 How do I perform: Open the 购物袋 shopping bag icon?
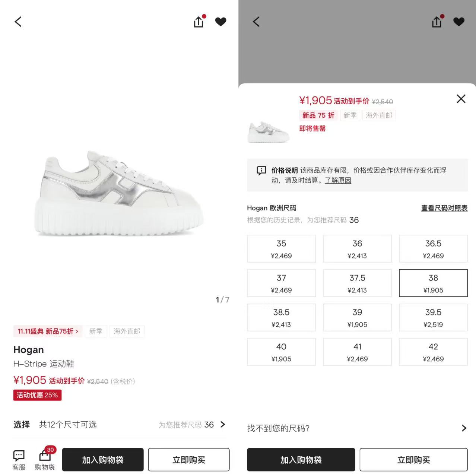click(x=45, y=460)
